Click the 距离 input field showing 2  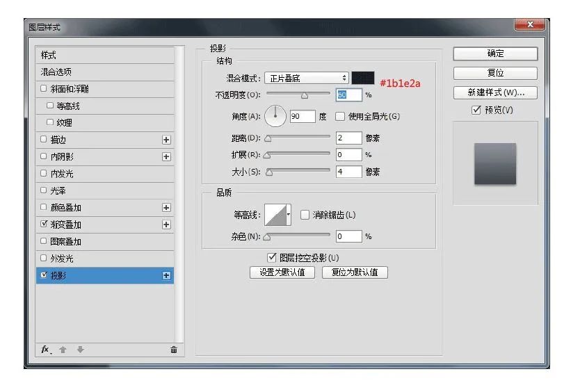(x=349, y=138)
